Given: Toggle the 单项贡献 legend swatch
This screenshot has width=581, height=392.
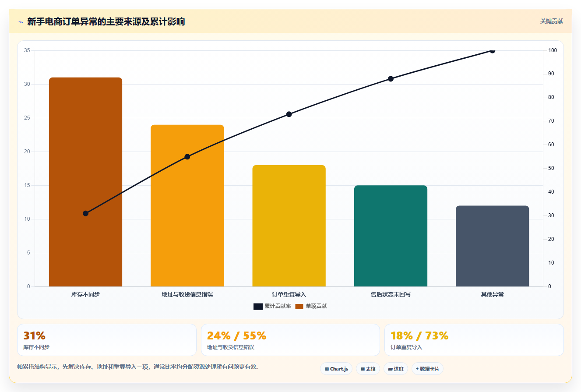Looking at the screenshot, I should point(299,306).
